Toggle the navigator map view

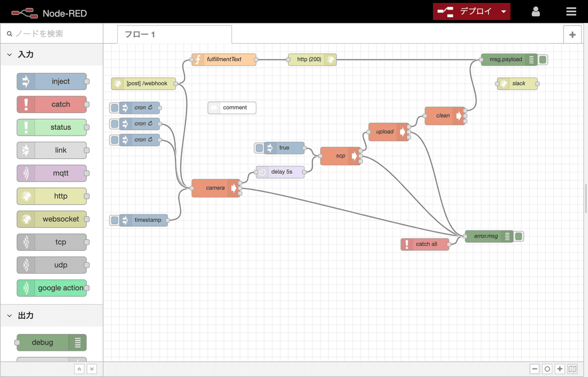[572, 369]
